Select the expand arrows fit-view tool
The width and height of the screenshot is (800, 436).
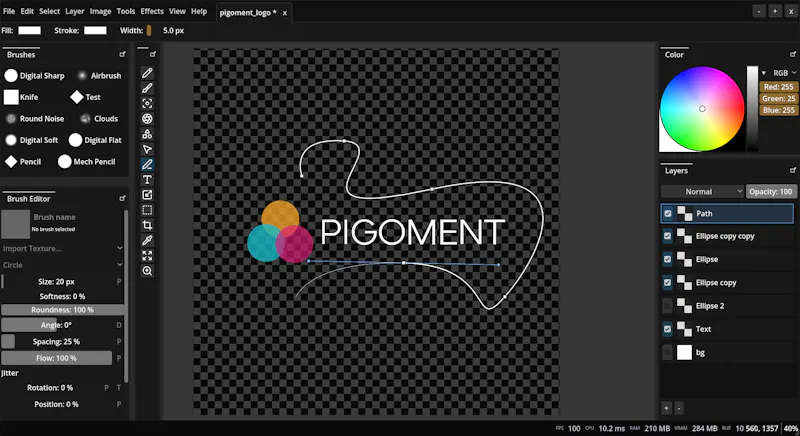coord(147,255)
